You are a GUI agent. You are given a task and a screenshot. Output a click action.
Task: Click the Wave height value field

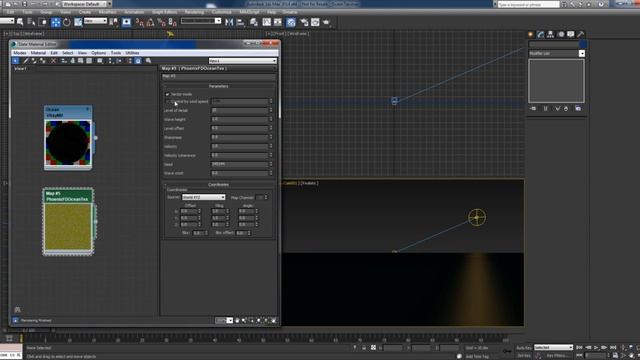pos(240,120)
